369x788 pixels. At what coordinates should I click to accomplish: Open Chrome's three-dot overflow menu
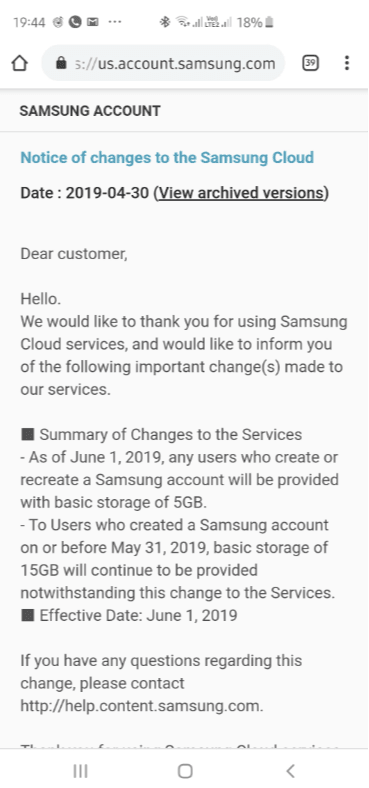(346, 63)
